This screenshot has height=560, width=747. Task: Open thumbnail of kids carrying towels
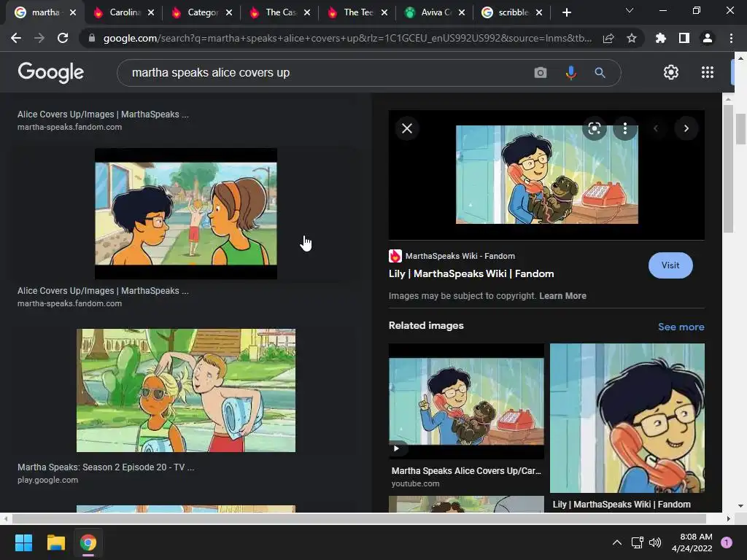186,390
